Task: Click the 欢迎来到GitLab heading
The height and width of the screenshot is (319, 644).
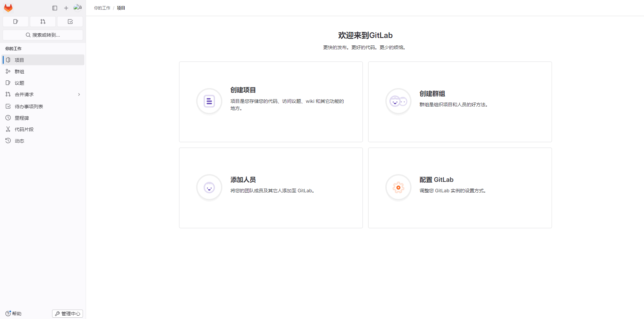Action: tap(365, 35)
